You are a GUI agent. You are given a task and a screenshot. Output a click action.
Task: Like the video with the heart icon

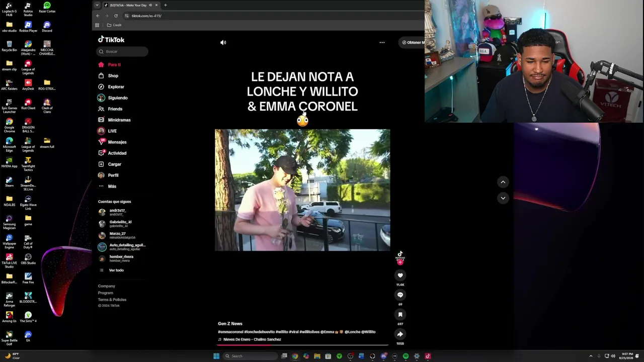coord(400,275)
